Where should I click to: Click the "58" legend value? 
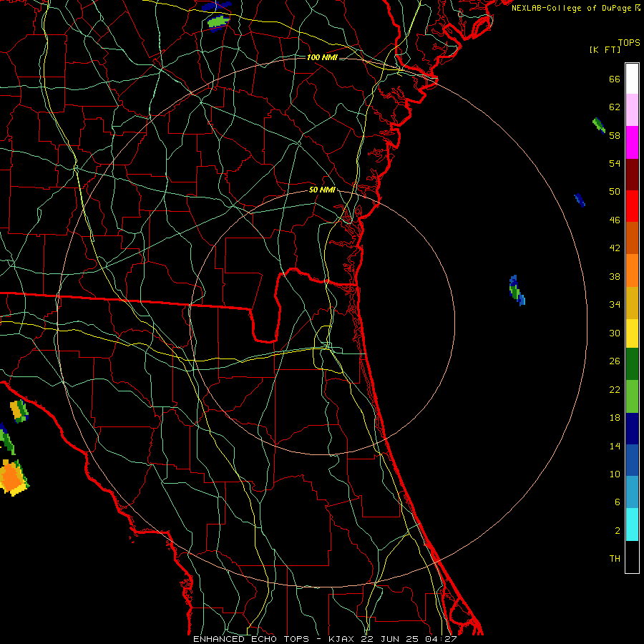615,135
